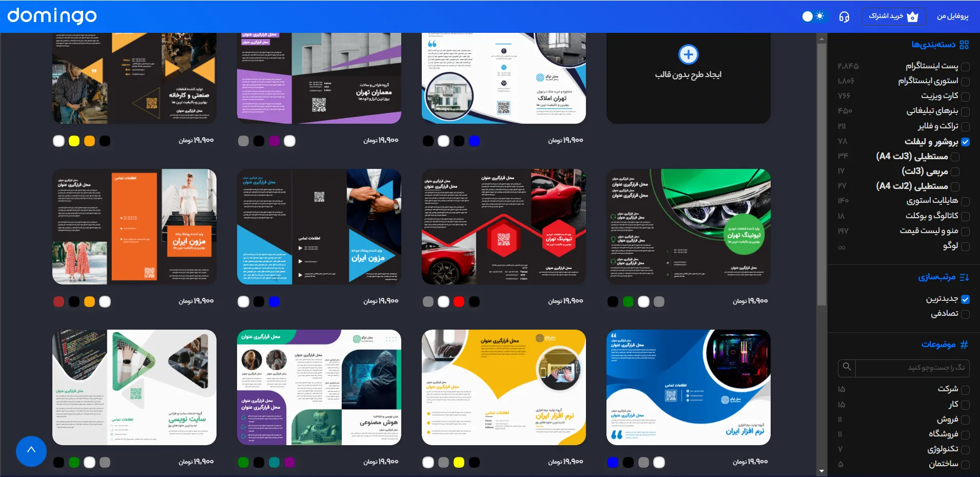Click the plus icon to create blank design

688,54
